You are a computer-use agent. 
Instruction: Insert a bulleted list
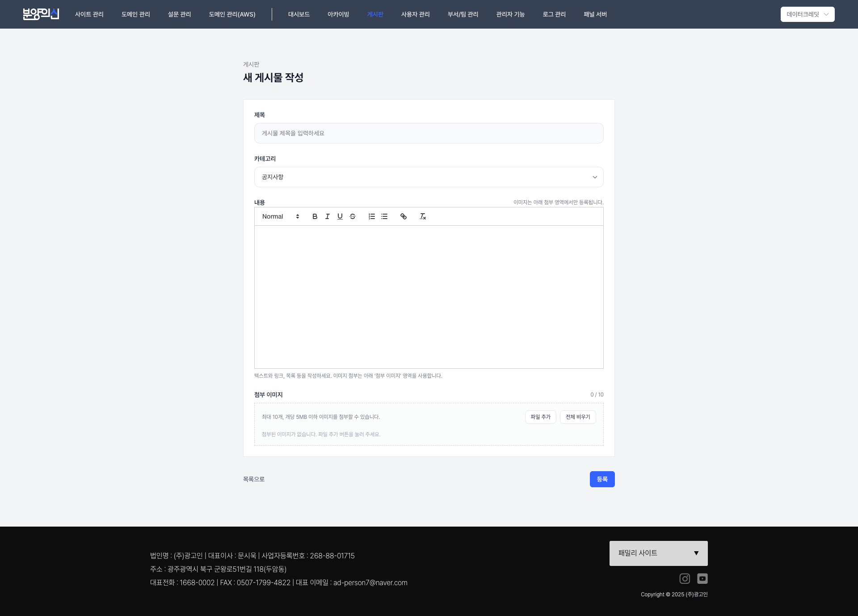pos(384,216)
